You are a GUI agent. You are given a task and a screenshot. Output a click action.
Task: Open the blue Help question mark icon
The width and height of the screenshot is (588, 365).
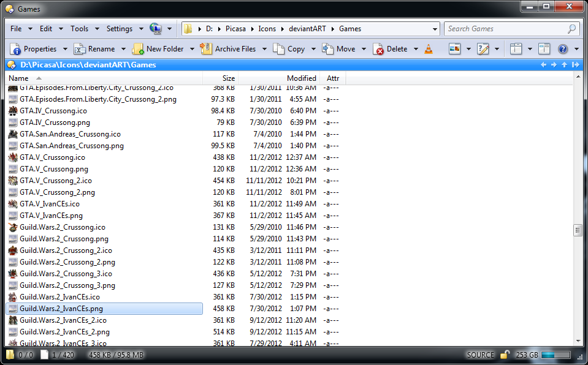pyautogui.click(x=563, y=49)
